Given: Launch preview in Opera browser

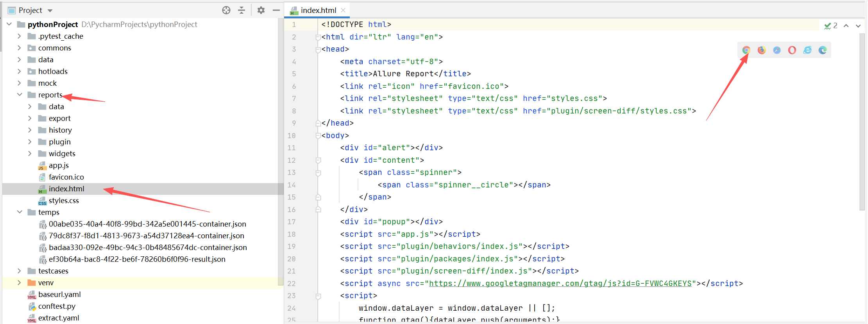Looking at the screenshot, I should [792, 50].
